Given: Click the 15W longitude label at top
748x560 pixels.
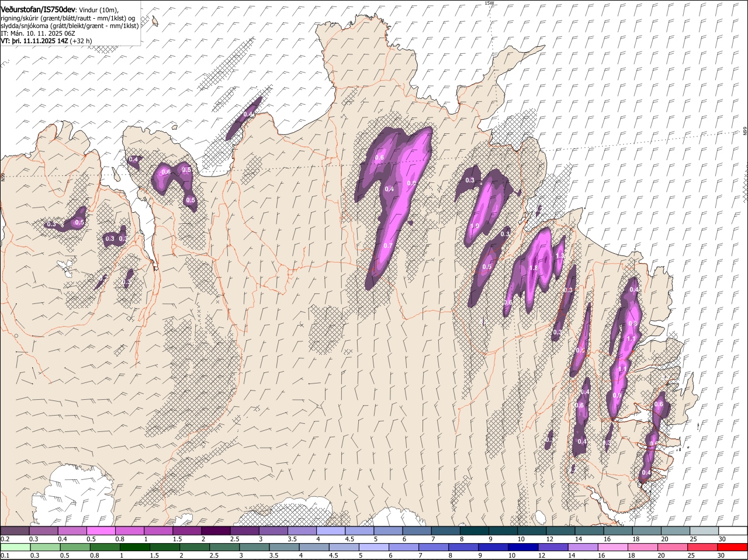Looking at the screenshot, I should click(489, 3).
